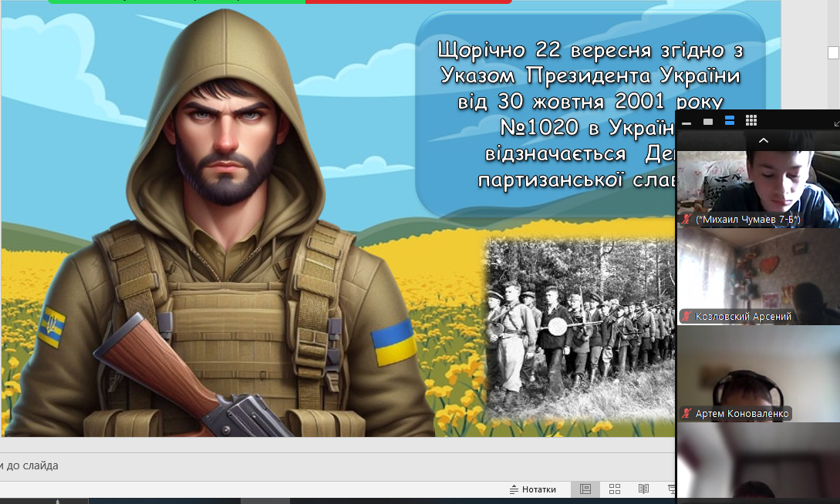Open PowerPoint Slide Sorter view
Screen dimensions: 840x504
(x=615, y=489)
